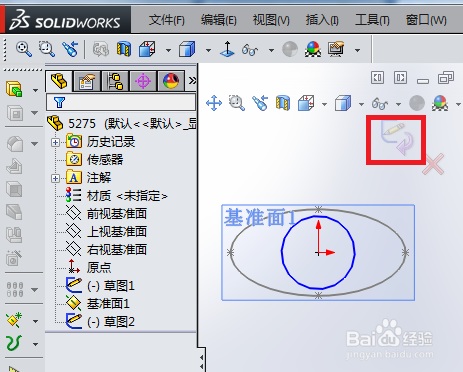Viewport: 463px width, 372px height.
Task: Select 传感器 in feature tree
Action: point(105,160)
